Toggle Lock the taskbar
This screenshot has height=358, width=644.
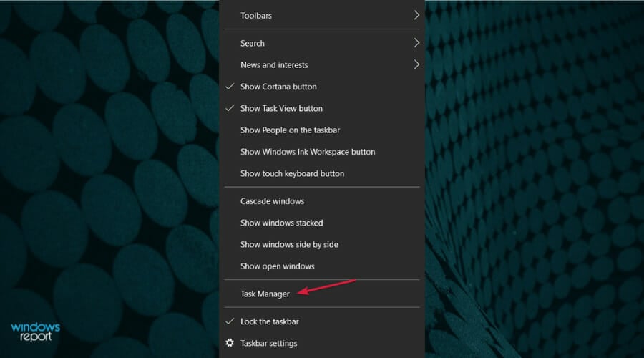tap(322, 321)
